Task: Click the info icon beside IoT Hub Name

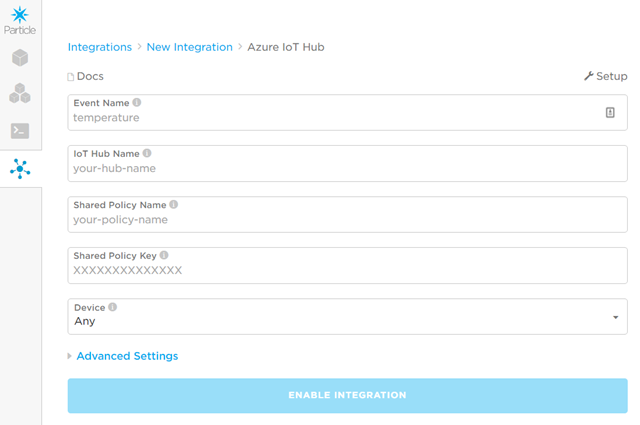Action: 147,154
